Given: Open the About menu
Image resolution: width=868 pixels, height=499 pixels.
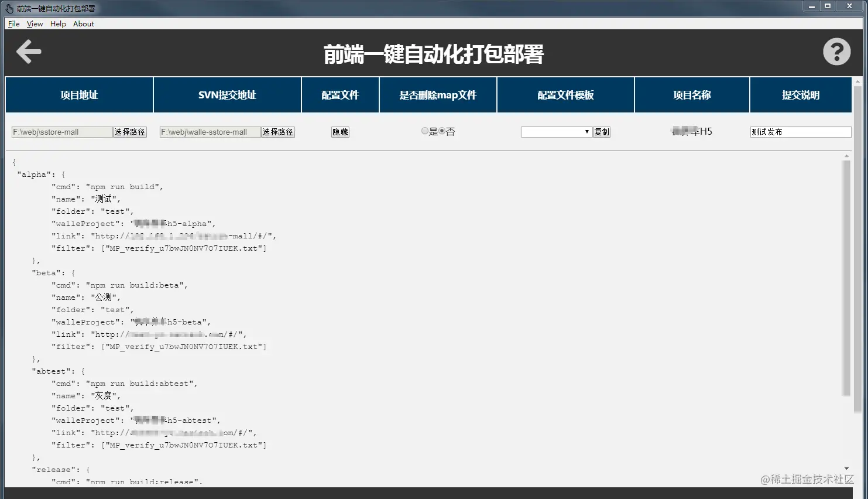Looking at the screenshot, I should pyautogui.click(x=84, y=24).
